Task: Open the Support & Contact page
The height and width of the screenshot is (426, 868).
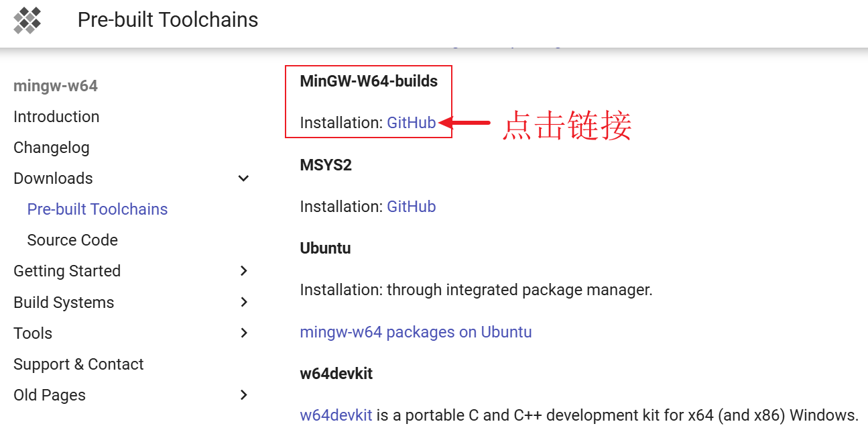Action: click(x=78, y=364)
